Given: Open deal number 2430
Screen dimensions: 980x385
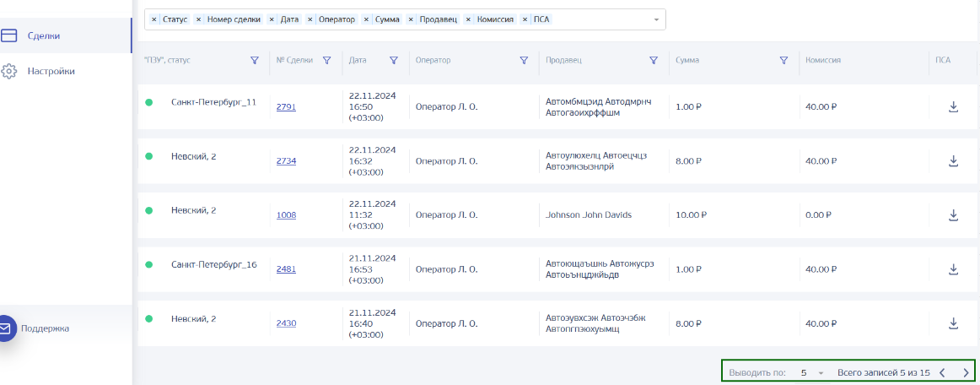Looking at the screenshot, I should 286,323.
